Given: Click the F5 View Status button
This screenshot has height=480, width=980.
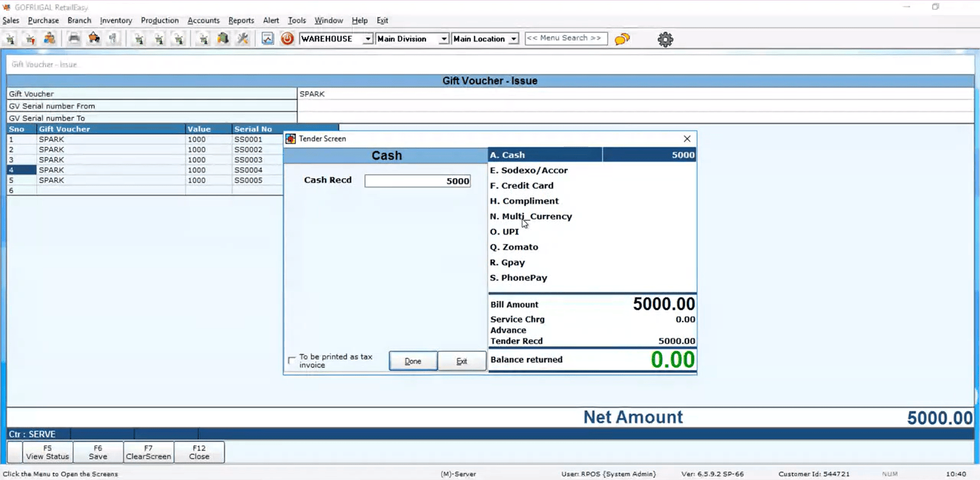Looking at the screenshot, I should point(47,452).
